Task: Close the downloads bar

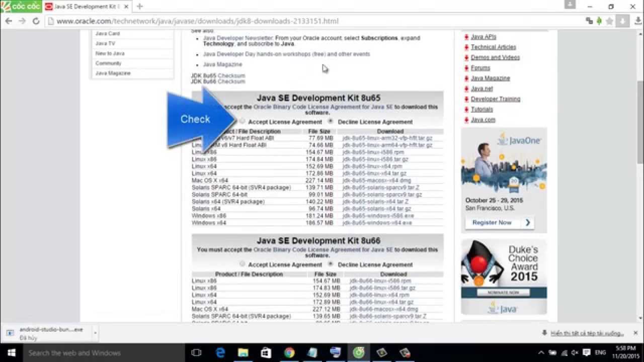Action: click(x=635, y=333)
